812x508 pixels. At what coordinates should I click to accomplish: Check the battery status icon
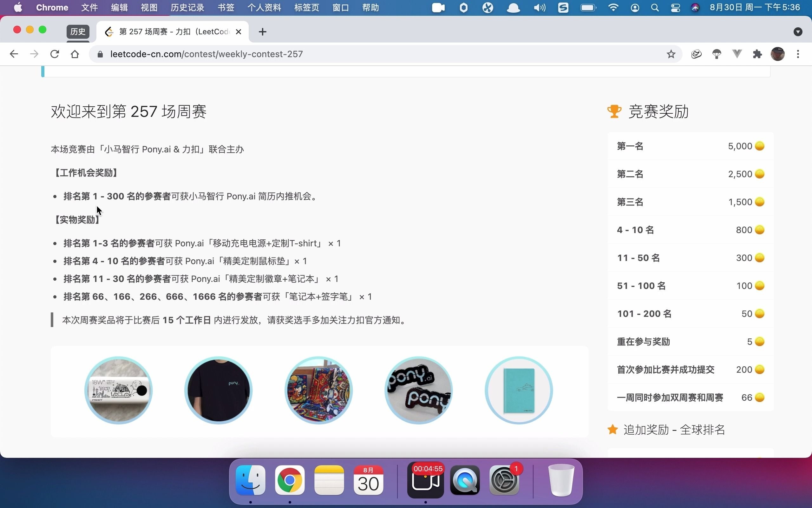click(x=588, y=7)
